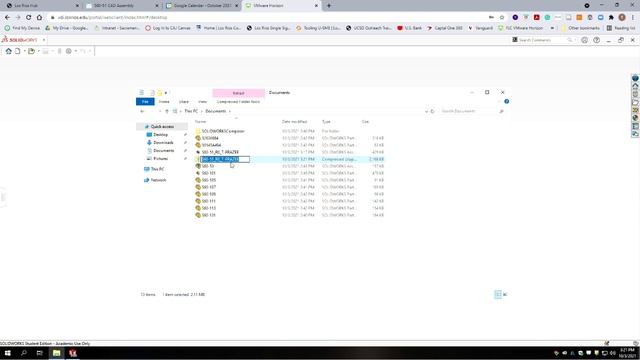This screenshot has width=640, height=360.
Task: Click the SolidWorks Open file icon
Action: point(31,51)
